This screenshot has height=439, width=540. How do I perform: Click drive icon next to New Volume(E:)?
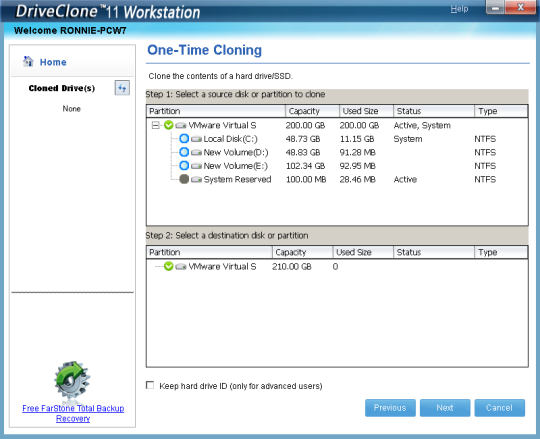point(196,166)
